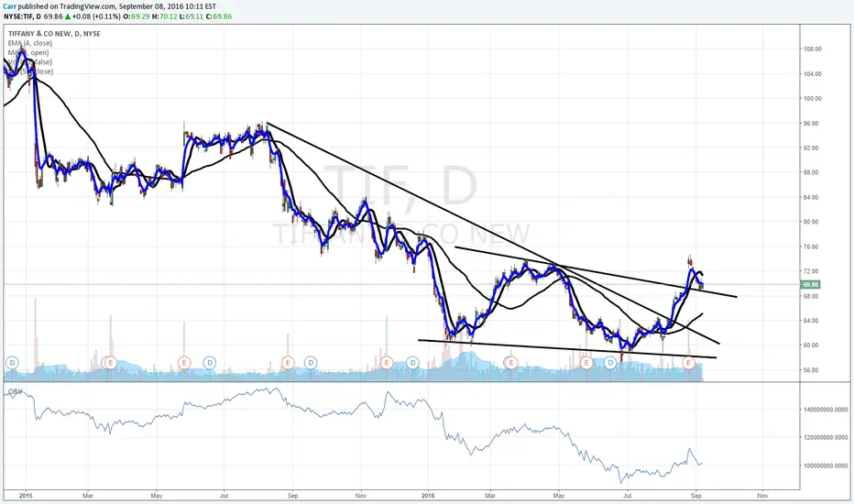Open the earnings E marker from late May 2015
854x504 pixels.
(184, 362)
